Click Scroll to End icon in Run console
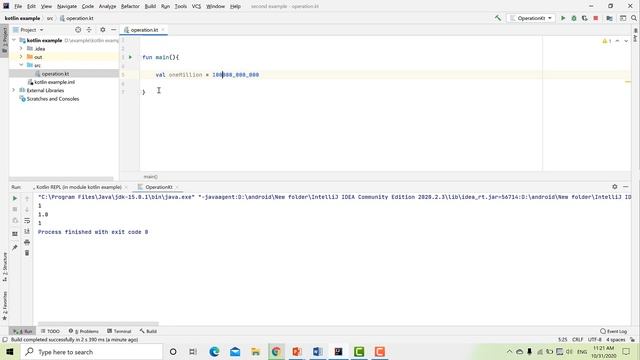The width and height of the screenshot is (640, 360). [27, 231]
